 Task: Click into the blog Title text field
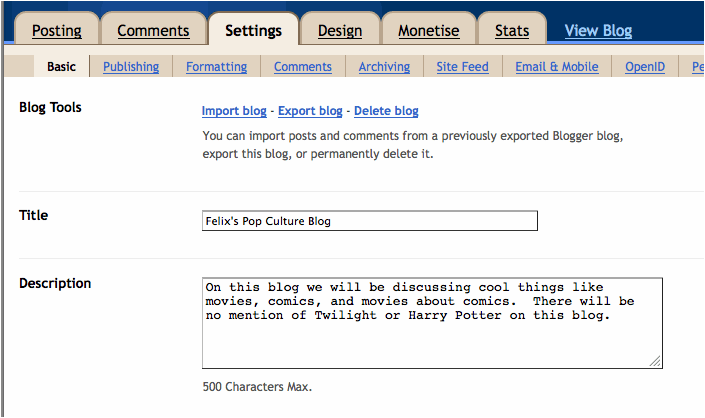369,221
